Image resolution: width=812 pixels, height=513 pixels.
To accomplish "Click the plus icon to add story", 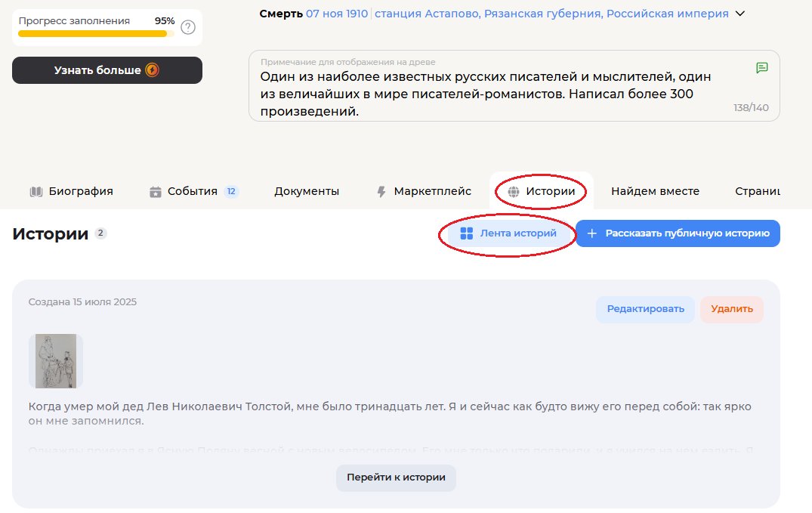I will click(x=592, y=233).
